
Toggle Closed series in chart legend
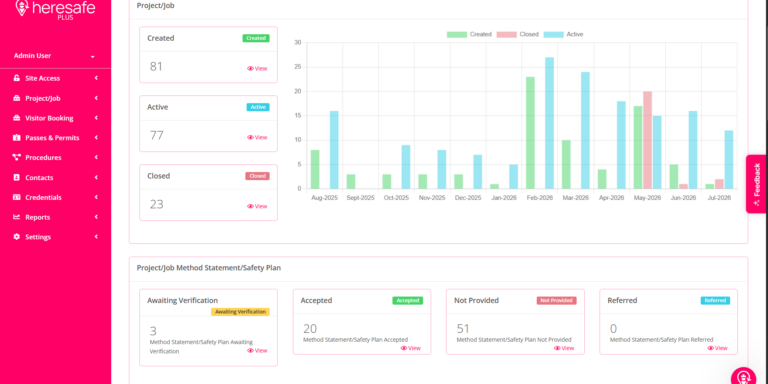tap(517, 34)
